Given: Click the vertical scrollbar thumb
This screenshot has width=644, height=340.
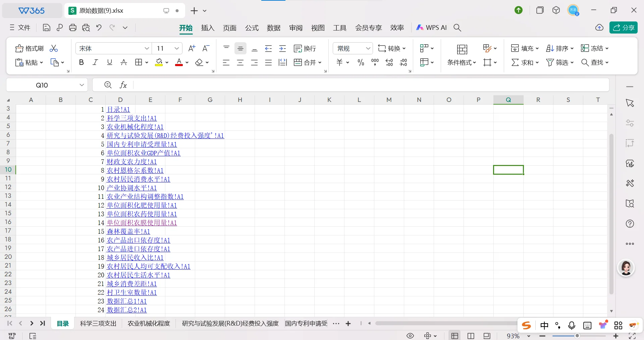Looking at the screenshot, I should point(611,214).
